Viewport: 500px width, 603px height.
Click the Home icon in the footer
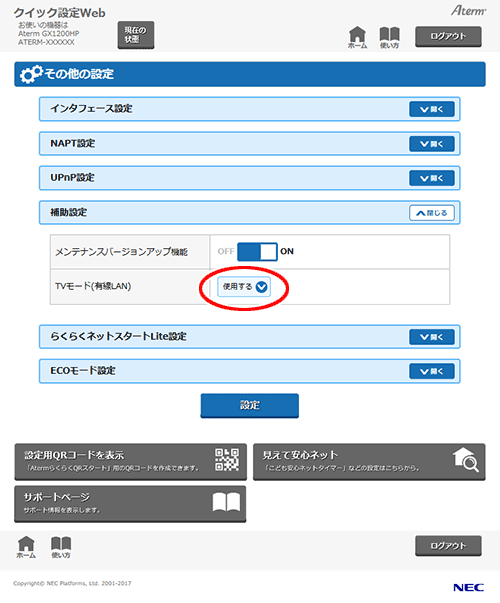click(26, 547)
